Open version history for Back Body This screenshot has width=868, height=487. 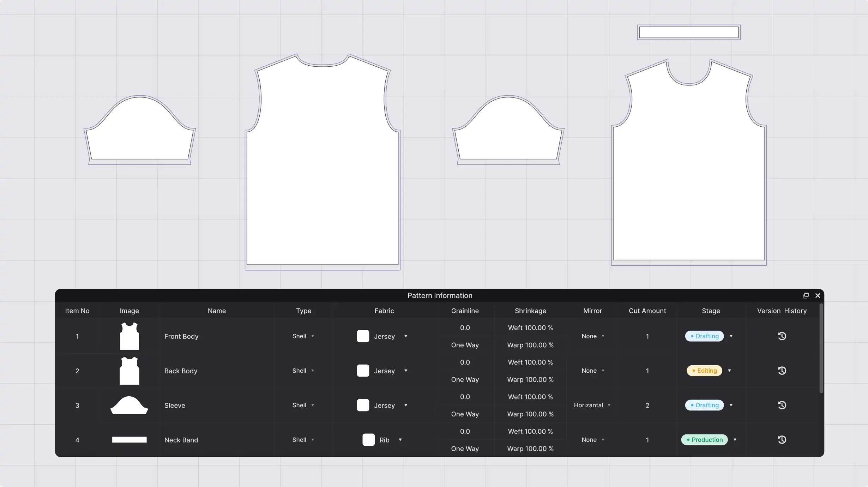[x=782, y=371]
